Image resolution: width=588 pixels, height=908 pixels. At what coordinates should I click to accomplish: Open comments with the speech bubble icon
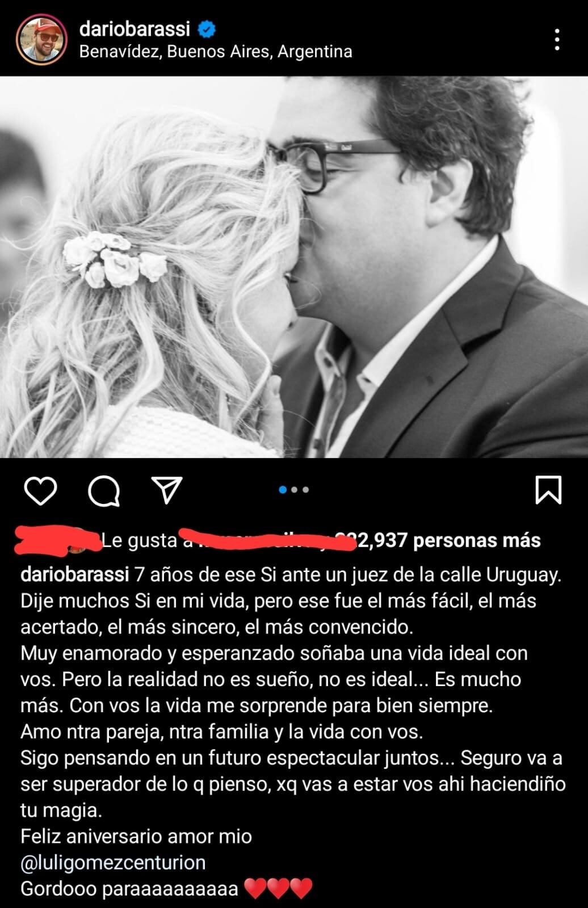pos(104,491)
